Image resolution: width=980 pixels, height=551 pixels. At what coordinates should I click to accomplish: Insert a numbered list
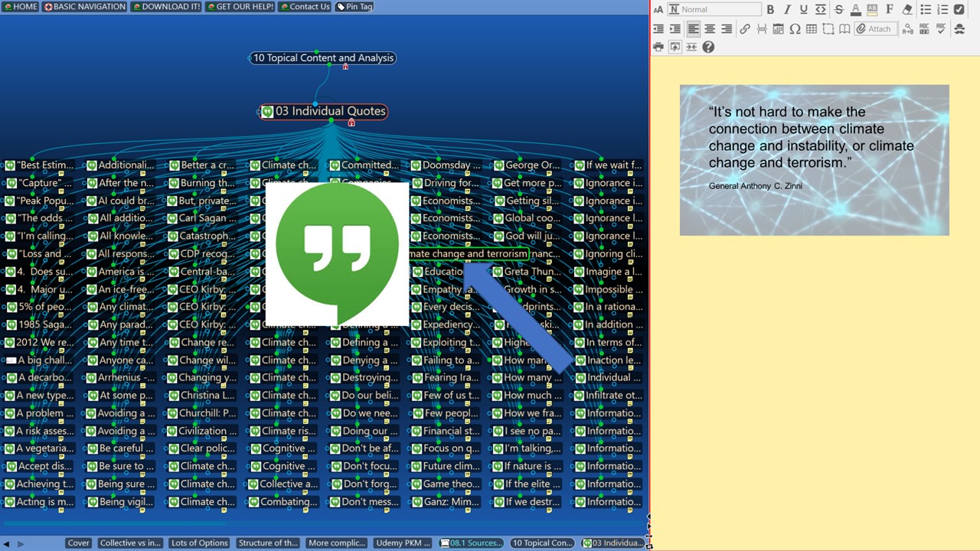(942, 9)
